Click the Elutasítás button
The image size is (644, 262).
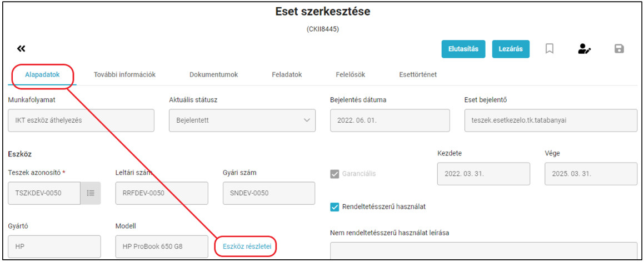pyautogui.click(x=463, y=49)
